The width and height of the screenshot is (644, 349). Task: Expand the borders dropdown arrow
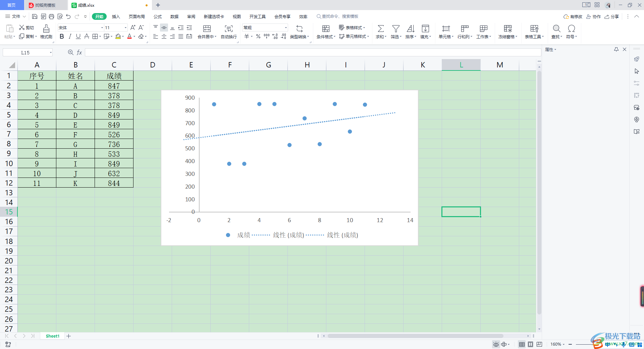[x=100, y=36]
